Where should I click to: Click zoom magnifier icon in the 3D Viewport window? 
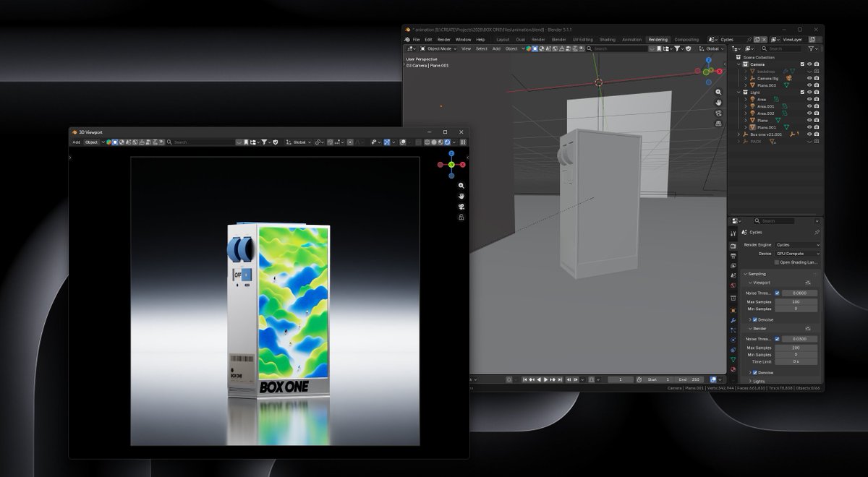461,186
